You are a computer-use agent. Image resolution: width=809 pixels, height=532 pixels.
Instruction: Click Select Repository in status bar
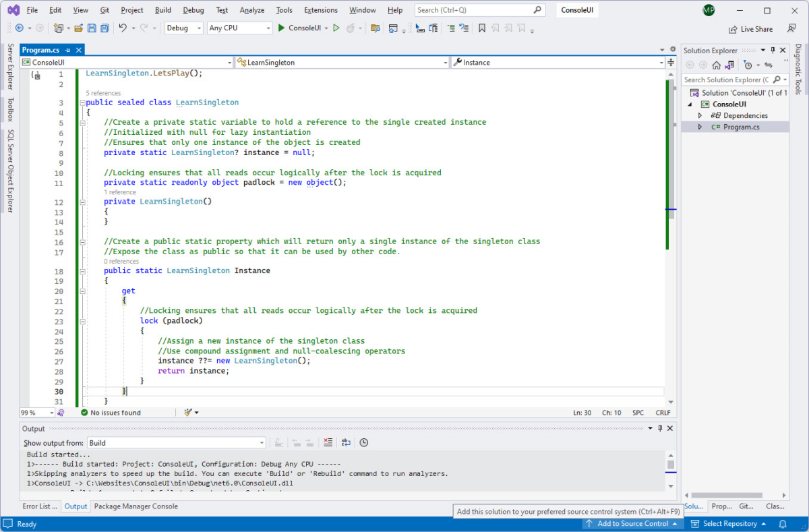(729, 524)
